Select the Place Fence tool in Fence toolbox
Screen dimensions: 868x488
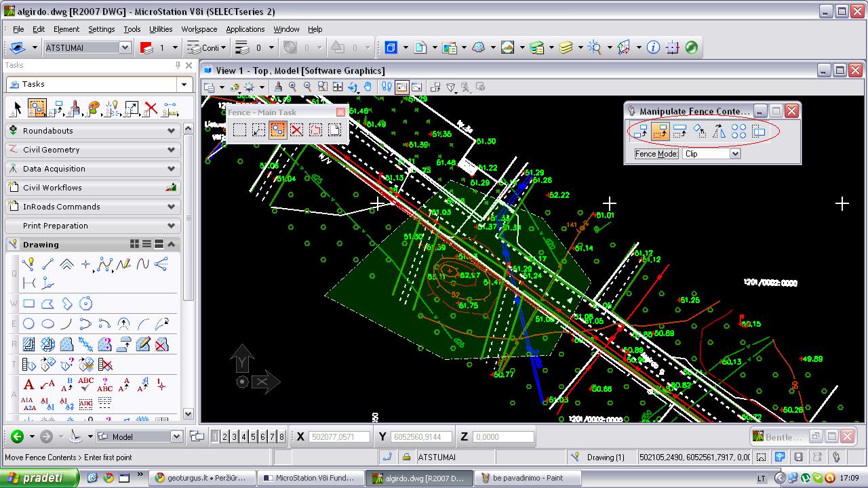239,129
